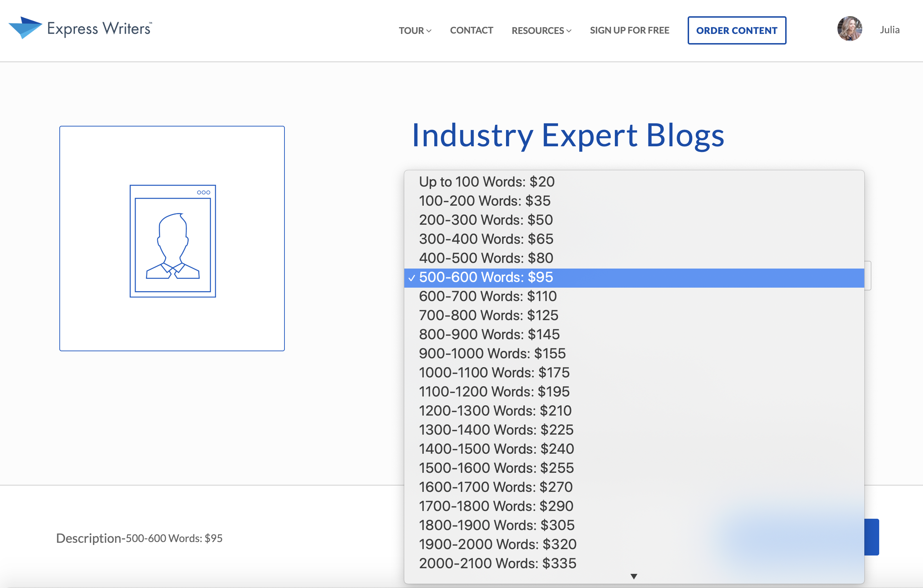
Task: Select 300-400 Words: $65 option
Action: (x=634, y=239)
